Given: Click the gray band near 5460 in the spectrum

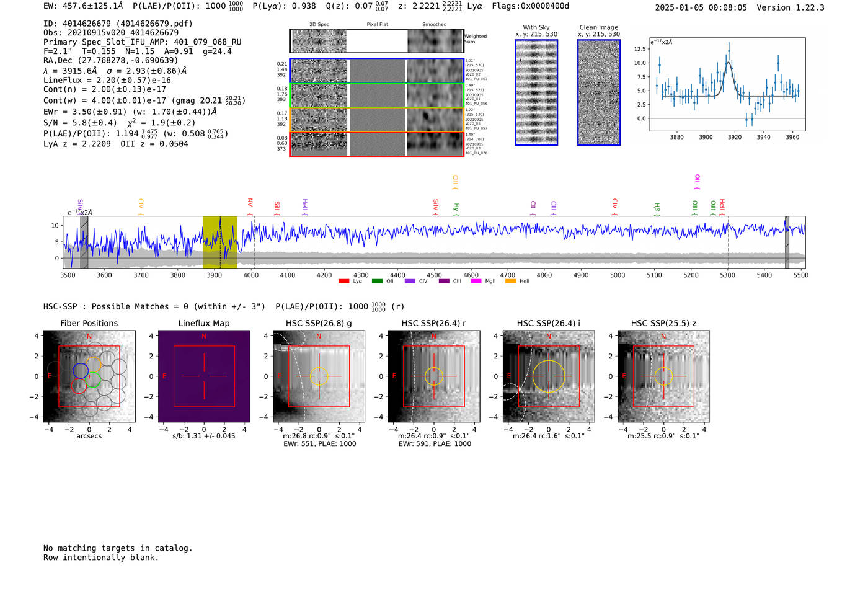Looking at the screenshot, I should point(787,242).
